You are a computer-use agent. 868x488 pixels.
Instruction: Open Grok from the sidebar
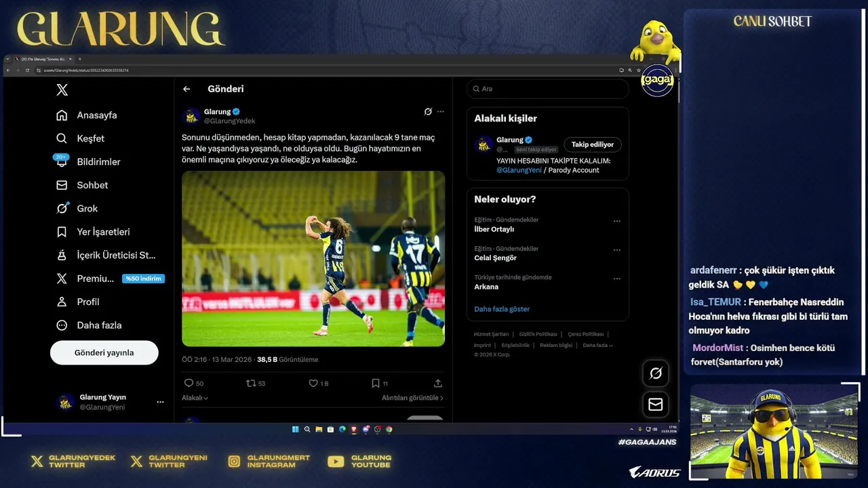(x=77, y=209)
